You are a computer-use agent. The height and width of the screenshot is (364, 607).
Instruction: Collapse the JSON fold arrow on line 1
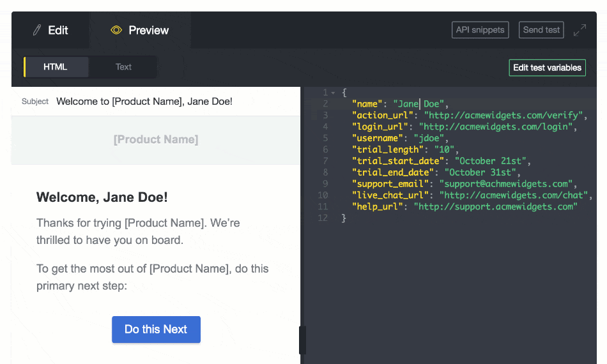tap(333, 93)
